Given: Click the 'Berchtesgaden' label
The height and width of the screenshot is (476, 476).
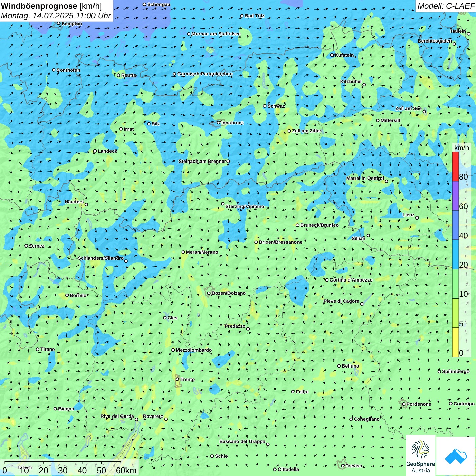Looking at the screenshot, I should [x=435, y=41].
